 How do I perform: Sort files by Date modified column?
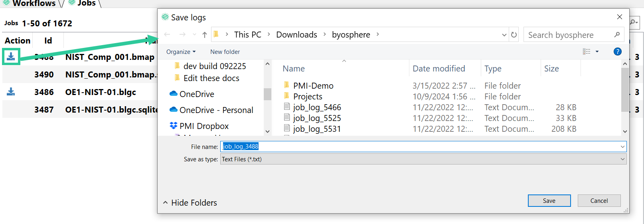439,69
